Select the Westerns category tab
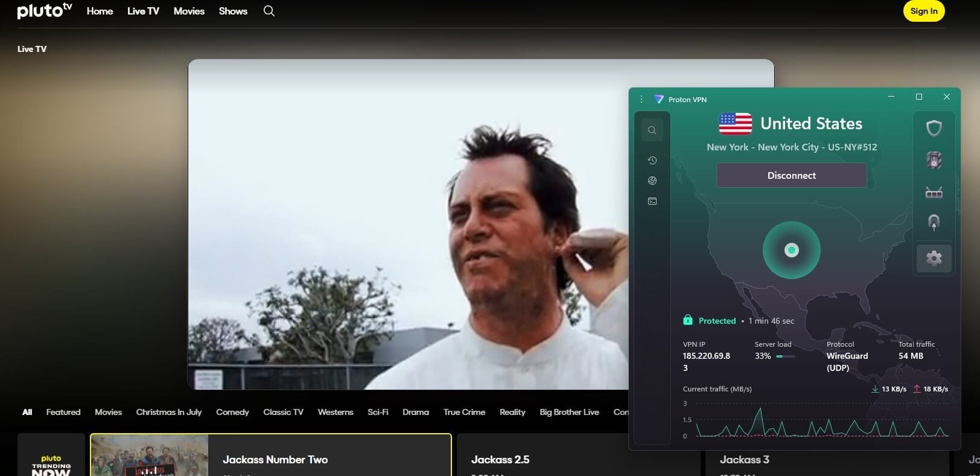Image resolution: width=980 pixels, height=476 pixels. 336,412
